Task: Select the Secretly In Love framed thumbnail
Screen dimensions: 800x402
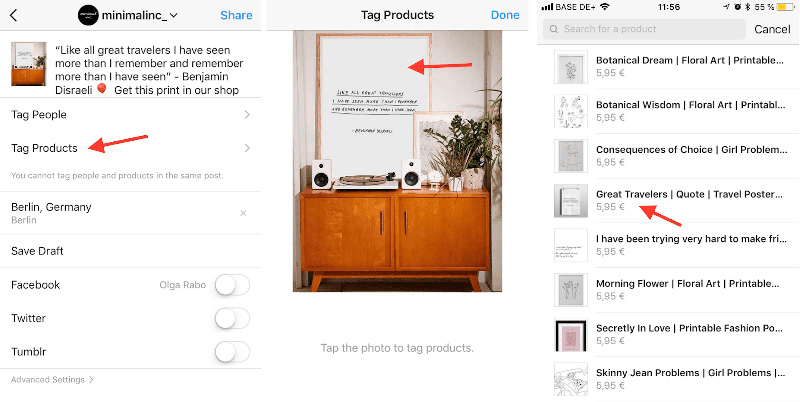Action: pyautogui.click(x=570, y=335)
